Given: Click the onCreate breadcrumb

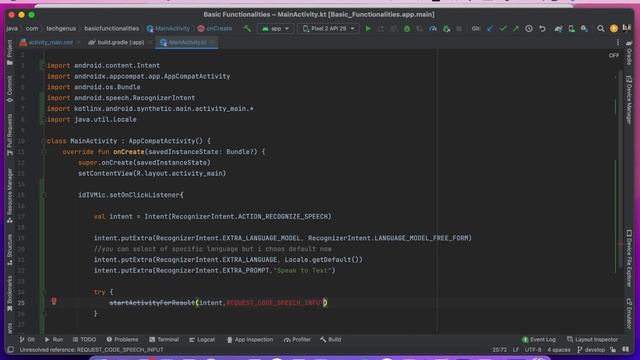Looking at the screenshot, I should (x=215, y=29).
